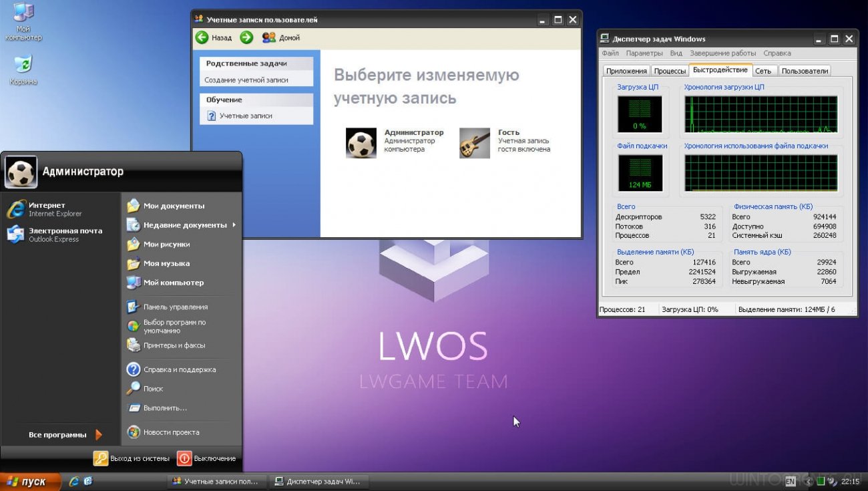Image resolution: width=868 pixels, height=491 pixels.
Task: Select the Guest guitar account picture
Action: 475,143
